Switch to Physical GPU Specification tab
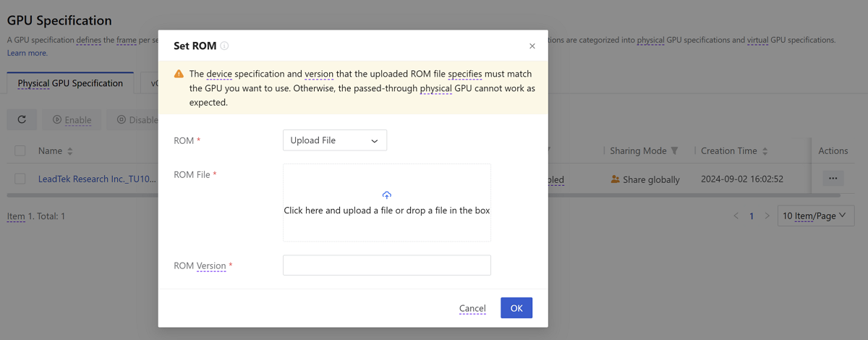Image resolution: width=868 pixels, height=340 pixels. (x=70, y=83)
